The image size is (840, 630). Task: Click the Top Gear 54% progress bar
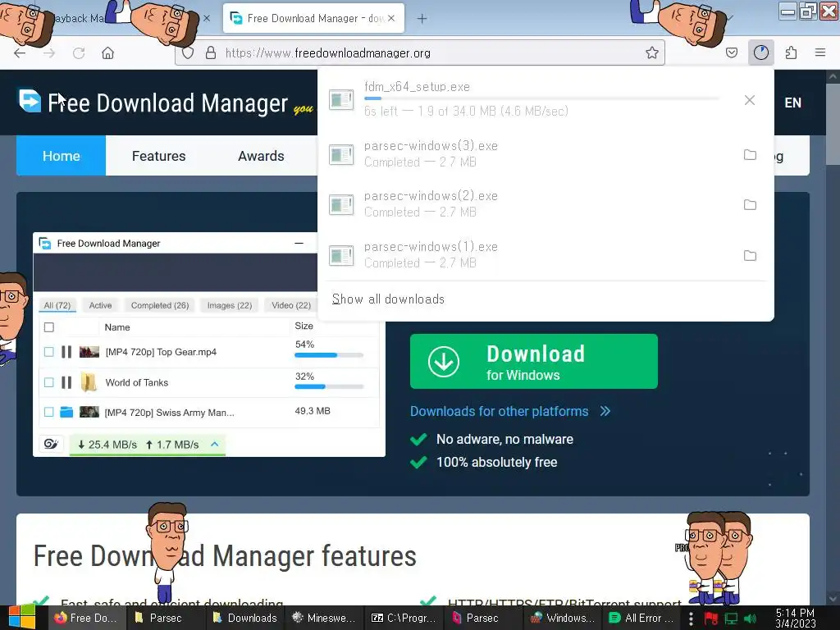[x=329, y=355]
